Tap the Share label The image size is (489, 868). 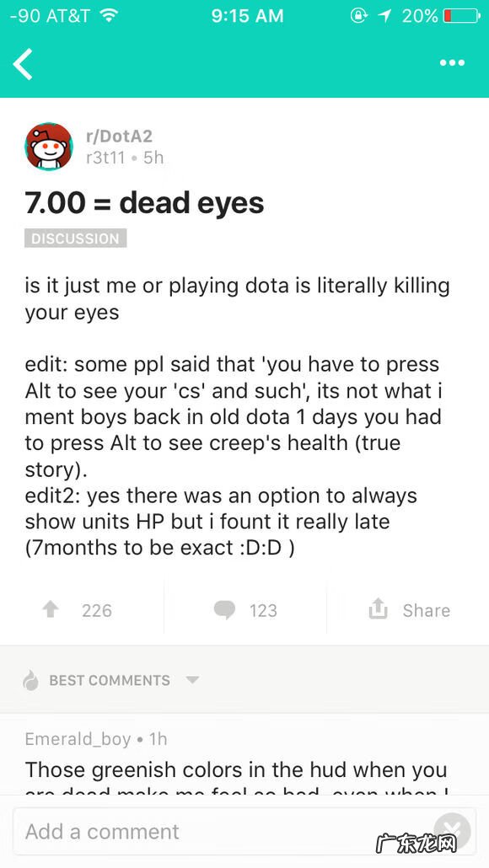426,610
